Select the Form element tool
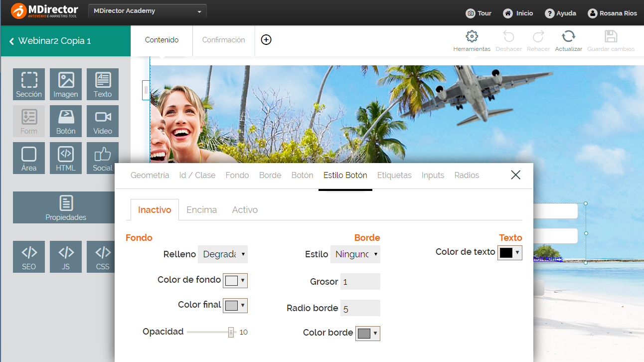Image resolution: width=644 pixels, height=362 pixels. click(29, 121)
